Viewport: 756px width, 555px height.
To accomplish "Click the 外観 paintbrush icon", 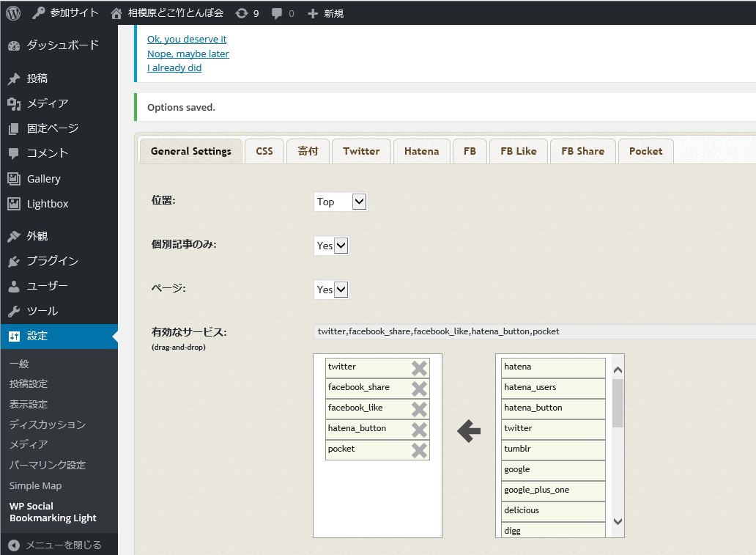I will coord(14,236).
